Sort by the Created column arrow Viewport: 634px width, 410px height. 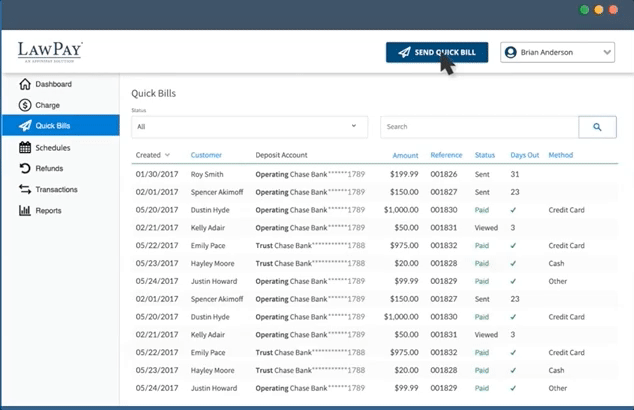coord(167,155)
